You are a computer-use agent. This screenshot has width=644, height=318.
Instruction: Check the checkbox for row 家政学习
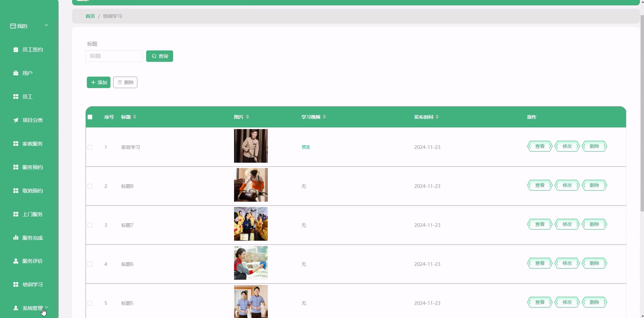click(x=90, y=147)
